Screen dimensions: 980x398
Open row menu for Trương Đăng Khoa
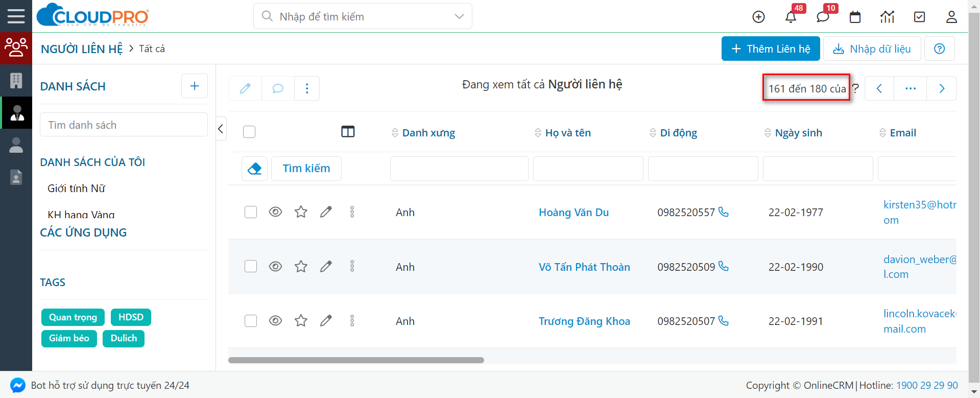352,320
